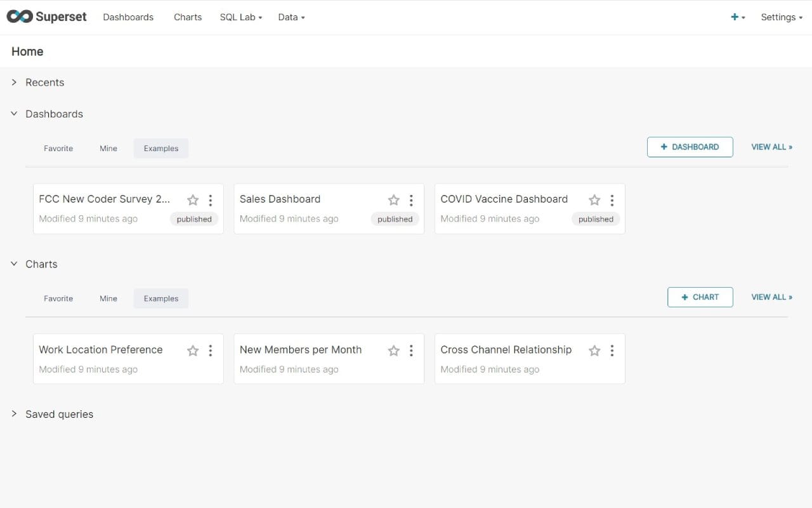Open the kebab menu on Sales Dashboard
Image resolution: width=812 pixels, height=508 pixels.
tap(411, 200)
